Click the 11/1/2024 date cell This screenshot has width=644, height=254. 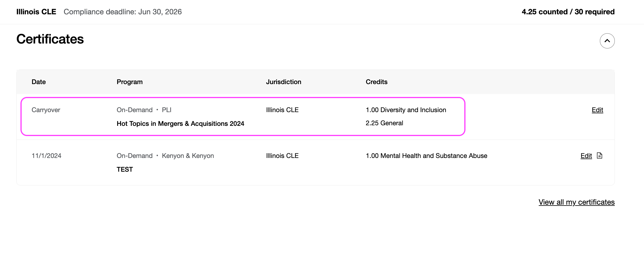pyautogui.click(x=46, y=156)
